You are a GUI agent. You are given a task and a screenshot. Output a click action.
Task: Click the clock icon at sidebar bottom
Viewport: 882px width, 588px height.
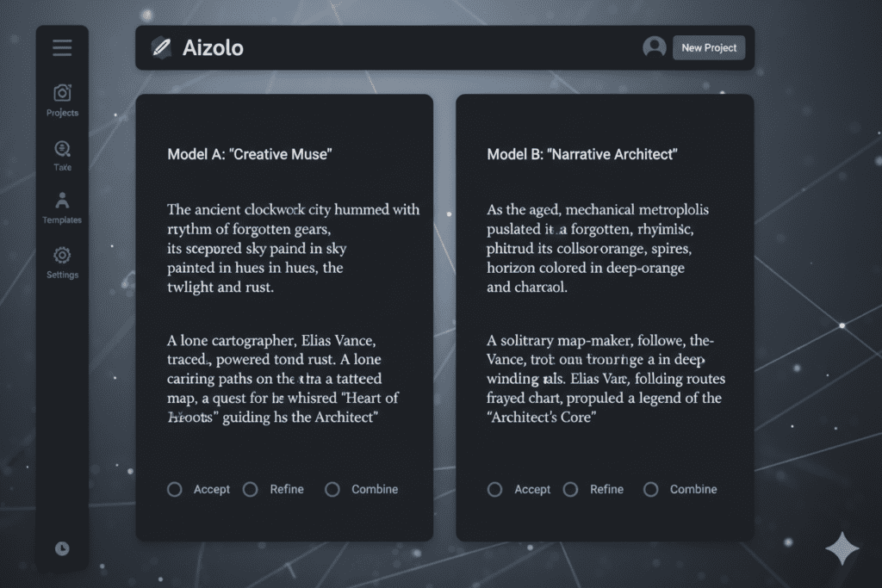(x=62, y=548)
